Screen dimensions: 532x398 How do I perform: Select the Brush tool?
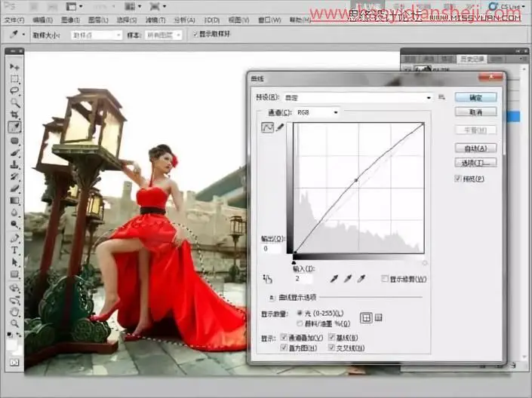point(14,152)
